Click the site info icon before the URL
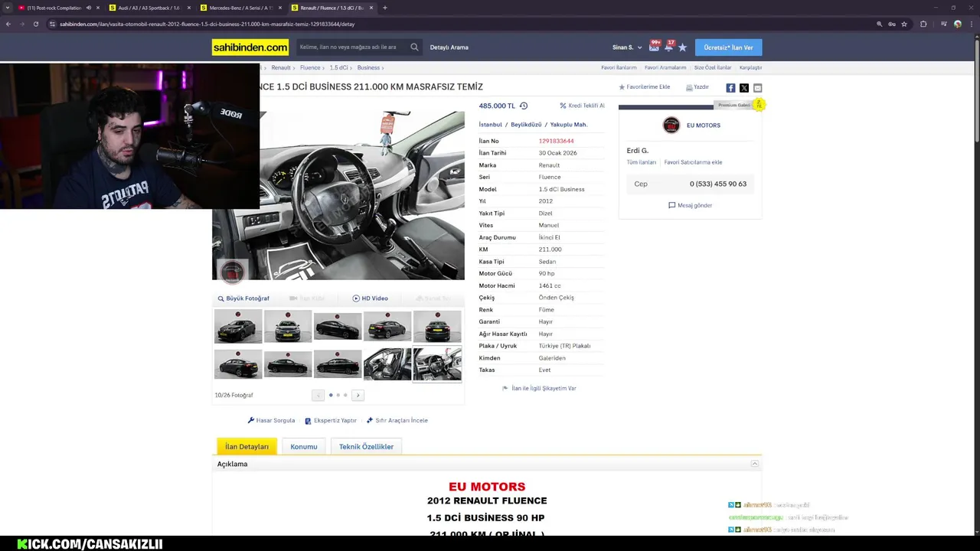 pos(52,24)
